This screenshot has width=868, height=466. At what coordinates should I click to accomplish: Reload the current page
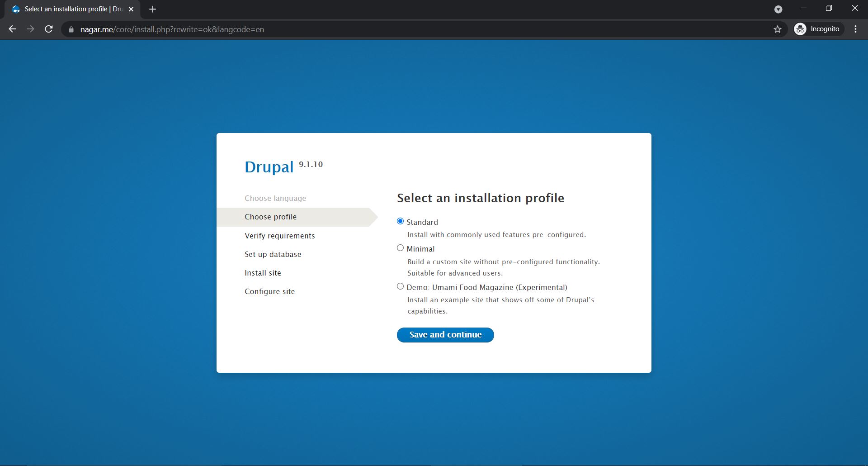coord(48,29)
